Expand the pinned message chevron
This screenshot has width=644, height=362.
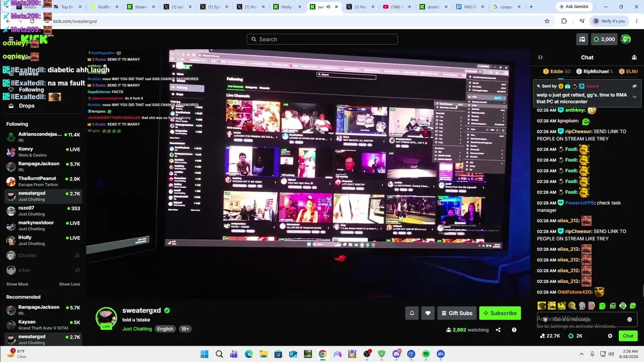tap(634, 97)
